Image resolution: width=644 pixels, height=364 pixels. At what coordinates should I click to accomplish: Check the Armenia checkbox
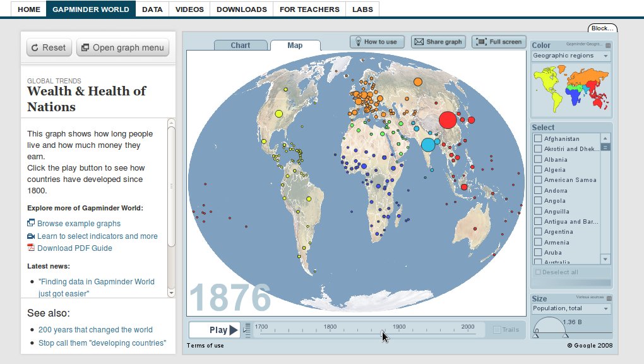pos(538,242)
